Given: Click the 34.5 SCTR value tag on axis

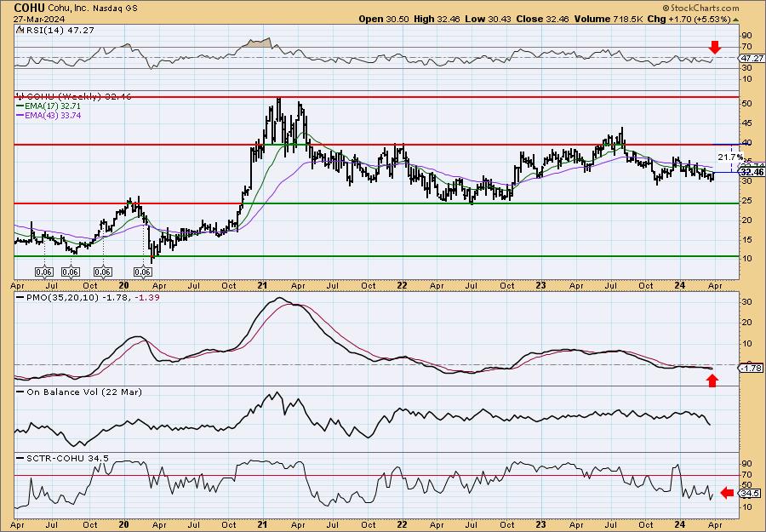Looking at the screenshot, I should pyautogui.click(x=751, y=494).
